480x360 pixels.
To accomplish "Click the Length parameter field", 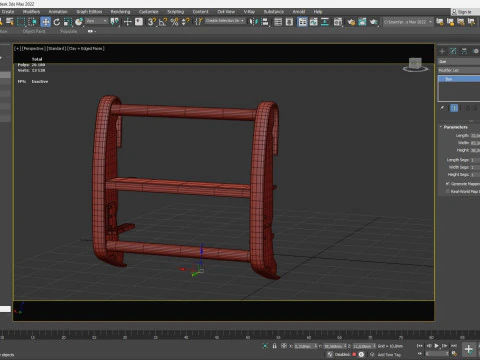I will tap(475, 136).
